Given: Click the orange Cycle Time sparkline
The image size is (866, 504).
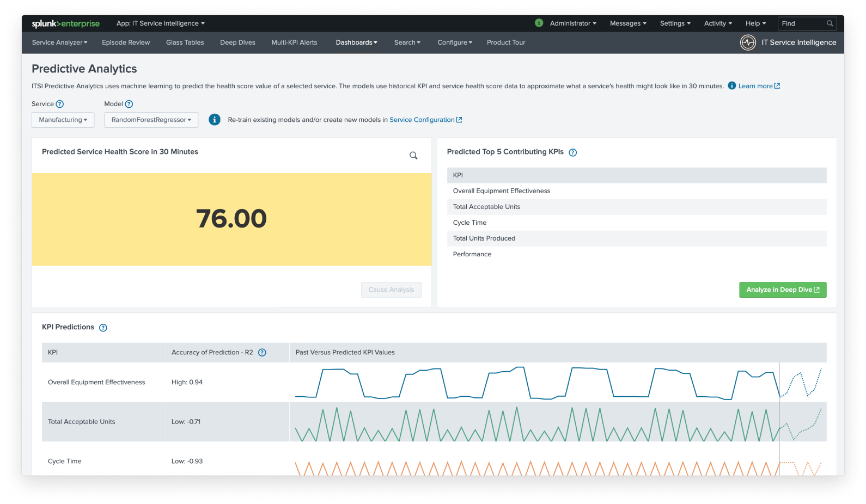Looking at the screenshot, I should (x=558, y=468).
